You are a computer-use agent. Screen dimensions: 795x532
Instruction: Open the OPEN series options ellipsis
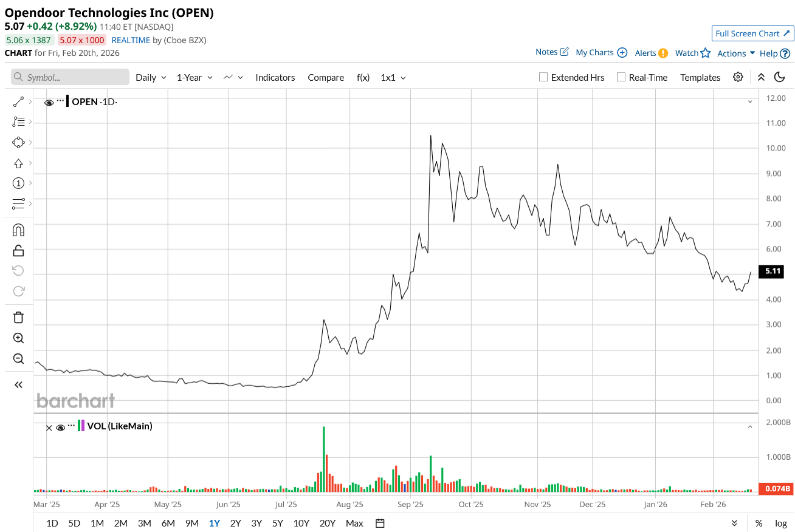click(x=60, y=101)
